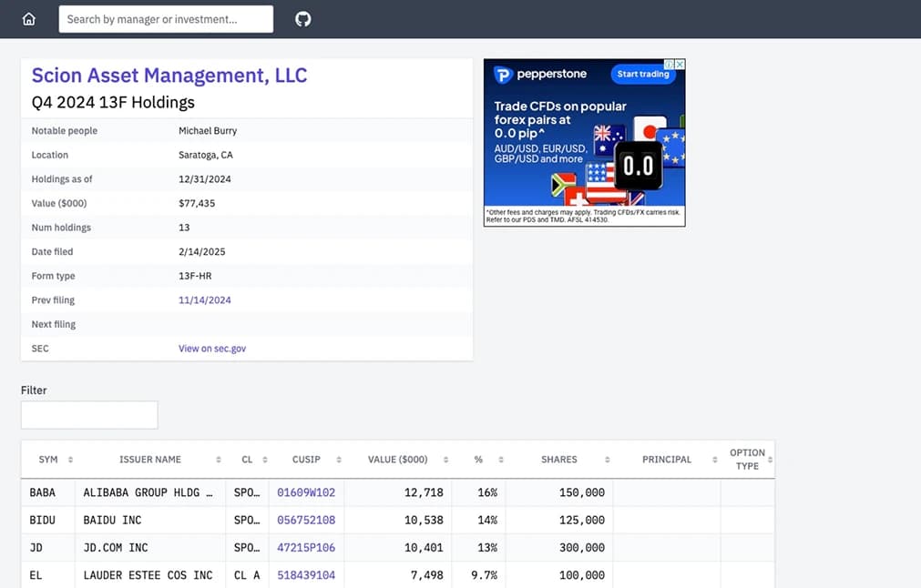Sort table by SYM column arrows
The width and height of the screenshot is (921, 588).
point(70,460)
